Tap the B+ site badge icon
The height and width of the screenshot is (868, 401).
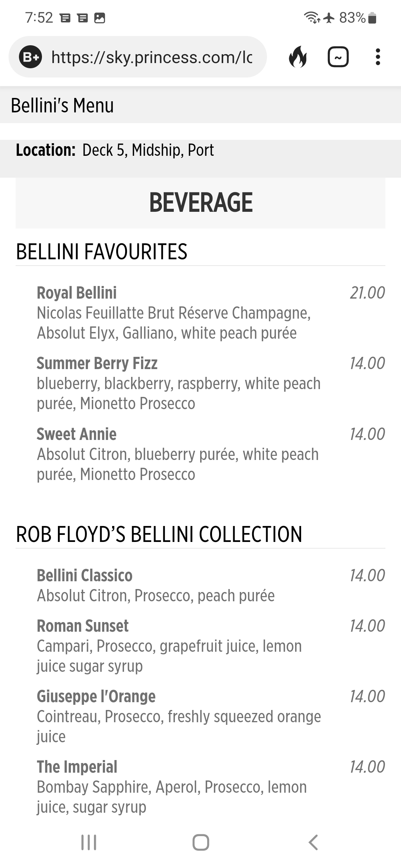30,57
